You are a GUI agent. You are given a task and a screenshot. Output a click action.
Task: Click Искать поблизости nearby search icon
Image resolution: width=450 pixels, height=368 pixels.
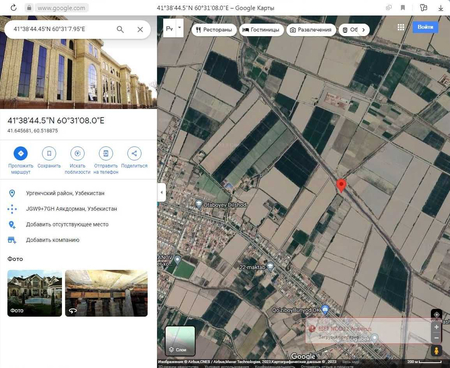point(77,153)
